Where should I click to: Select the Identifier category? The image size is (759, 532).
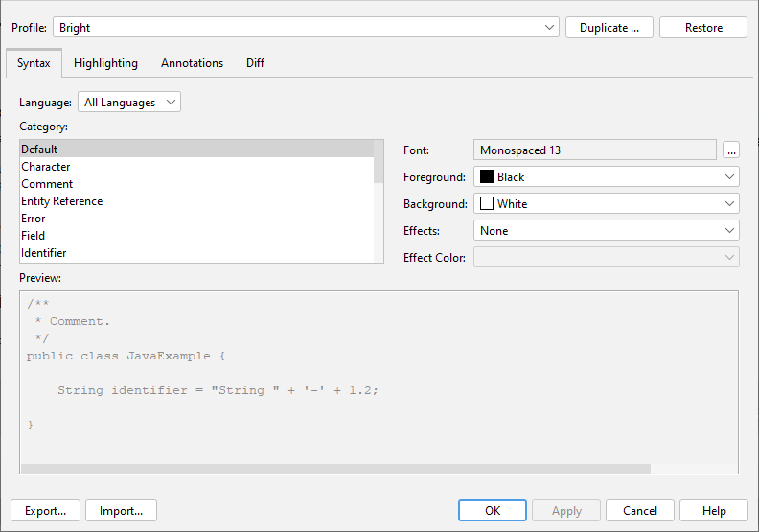[44, 253]
